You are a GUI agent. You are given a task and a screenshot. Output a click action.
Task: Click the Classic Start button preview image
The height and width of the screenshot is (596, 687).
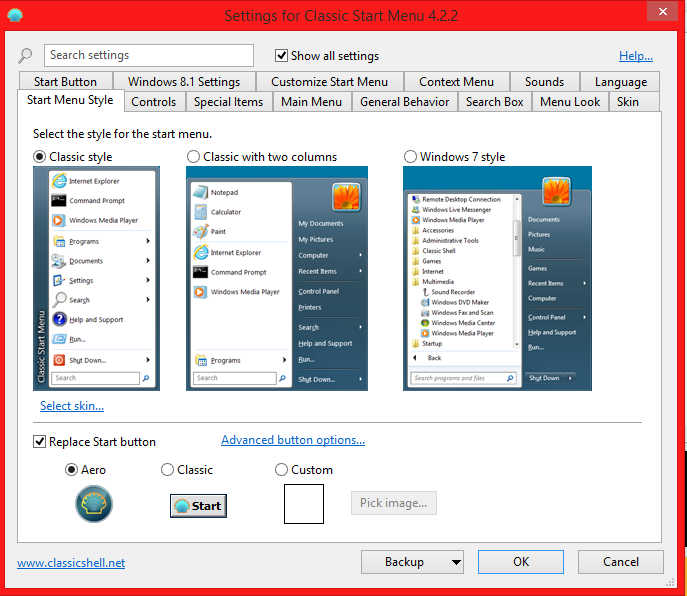click(x=198, y=506)
